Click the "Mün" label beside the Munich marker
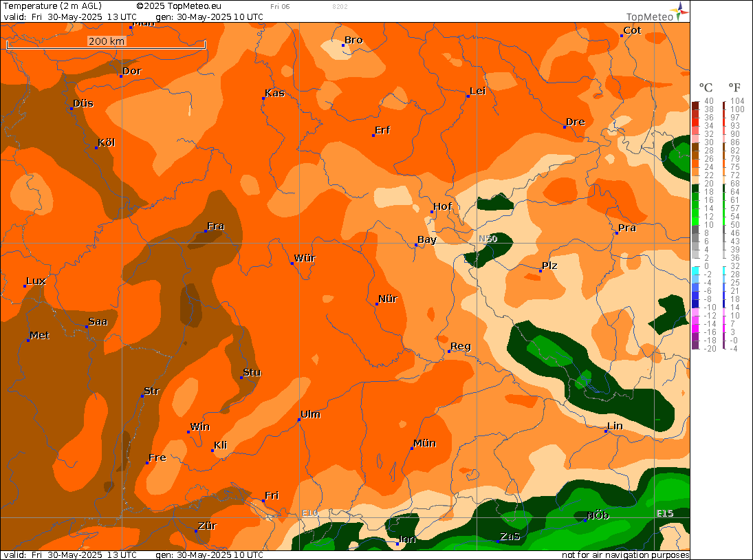Screen dimensions: 753x560 (x=424, y=443)
